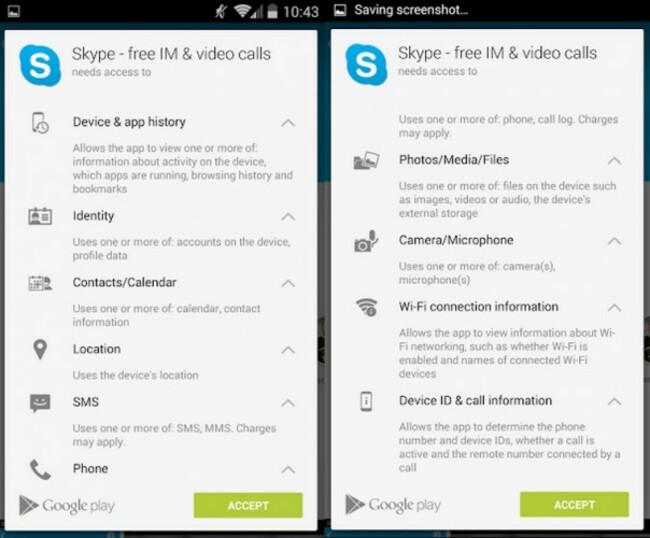Tap the Wi-Fi connection information icon
650x538 pixels.
coord(366,308)
